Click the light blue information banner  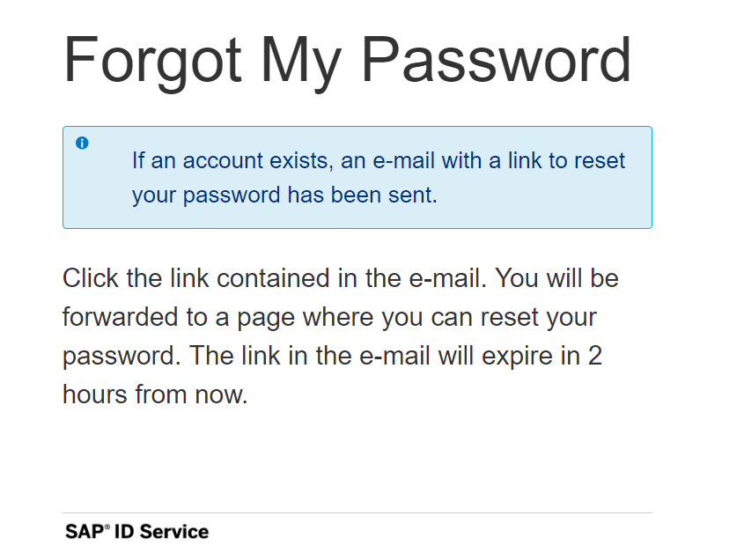(x=357, y=178)
